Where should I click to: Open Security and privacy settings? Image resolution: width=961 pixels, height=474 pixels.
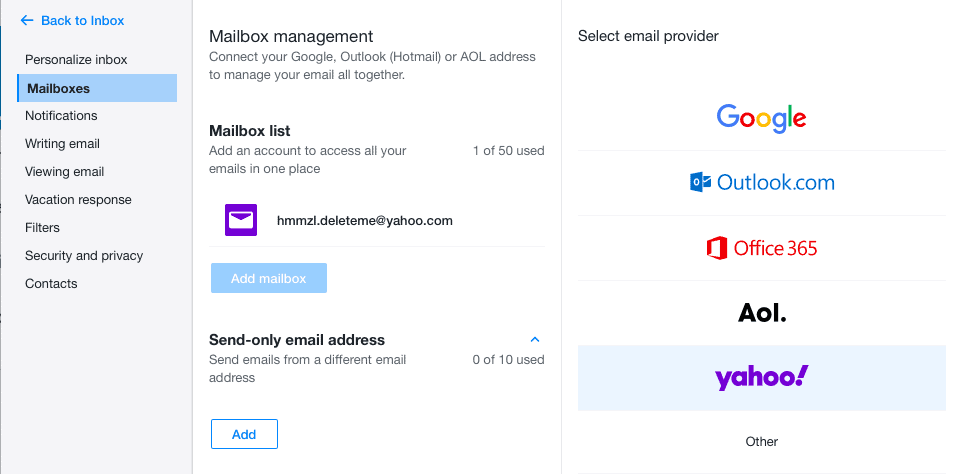(84, 256)
